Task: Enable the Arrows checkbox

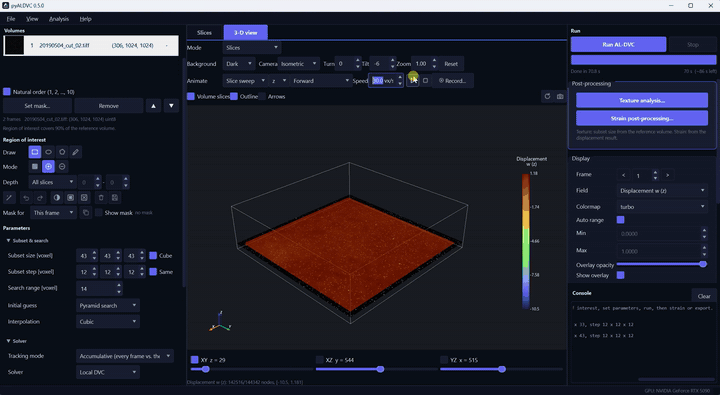Action: pos(262,96)
